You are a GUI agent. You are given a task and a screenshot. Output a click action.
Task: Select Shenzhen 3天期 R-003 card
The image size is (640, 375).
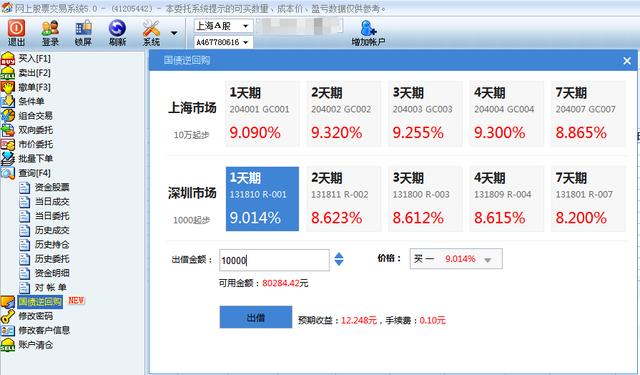(x=425, y=199)
